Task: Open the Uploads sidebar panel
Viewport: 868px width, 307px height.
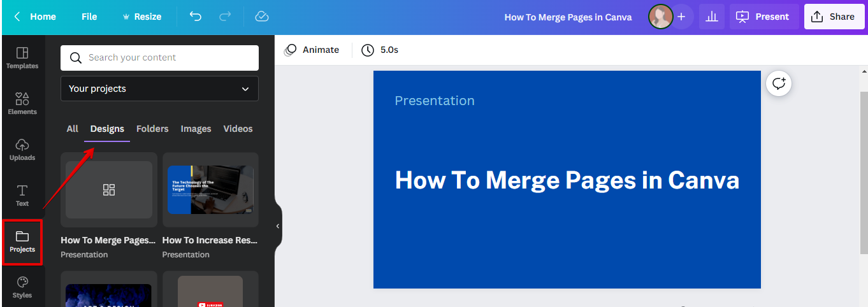Action: 22,150
